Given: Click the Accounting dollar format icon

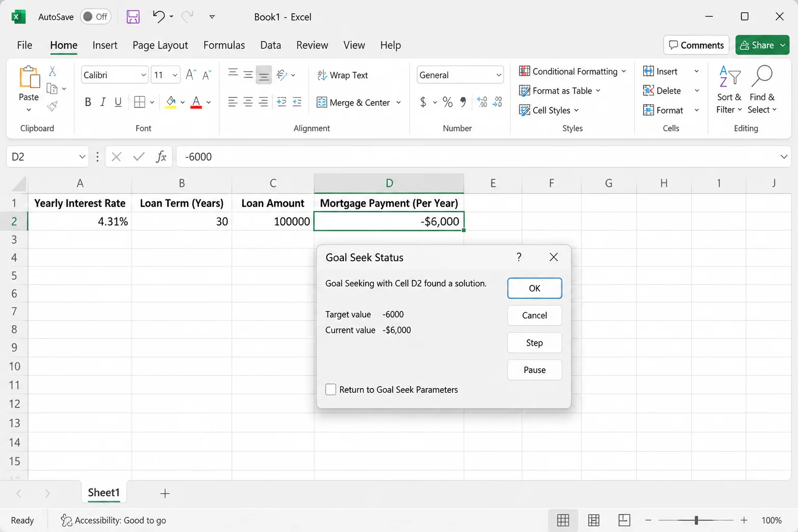Looking at the screenshot, I should pyautogui.click(x=423, y=102).
